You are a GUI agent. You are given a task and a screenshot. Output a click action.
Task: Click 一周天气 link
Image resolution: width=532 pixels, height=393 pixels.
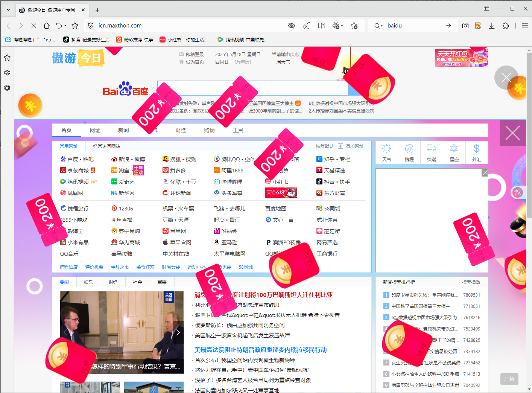click(x=281, y=62)
